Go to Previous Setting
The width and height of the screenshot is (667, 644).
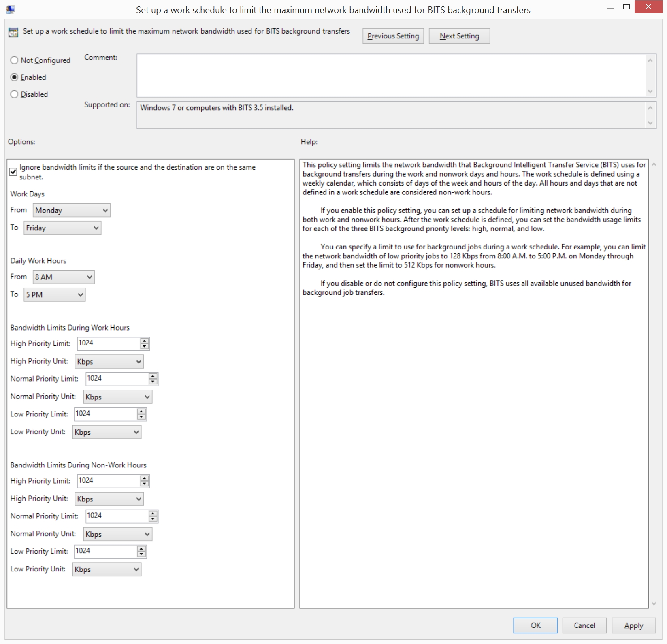[x=393, y=36]
